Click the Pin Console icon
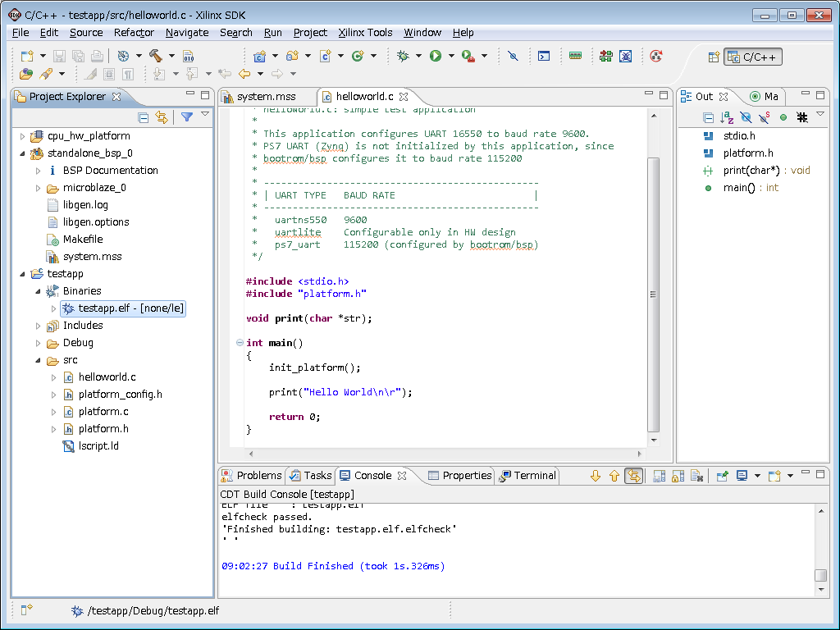Image resolution: width=840 pixels, height=630 pixels. 722,476
